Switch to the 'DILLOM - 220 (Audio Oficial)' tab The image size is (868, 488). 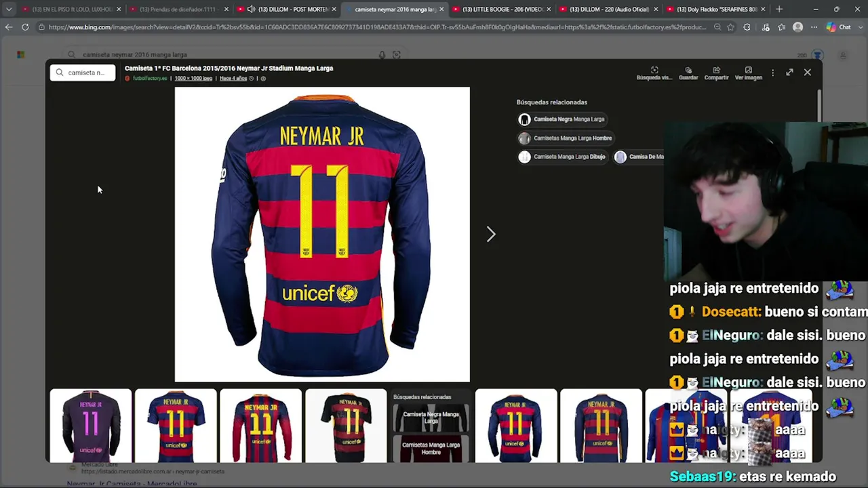pyautogui.click(x=609, y=9)
